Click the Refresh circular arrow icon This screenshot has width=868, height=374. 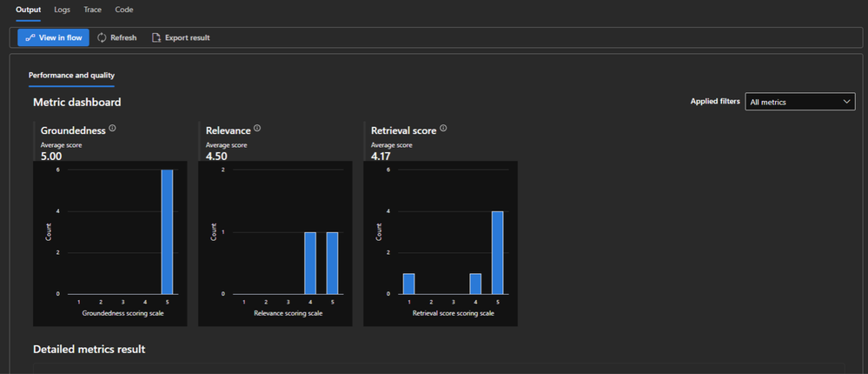pyautogui.click(x=102, y=37)
